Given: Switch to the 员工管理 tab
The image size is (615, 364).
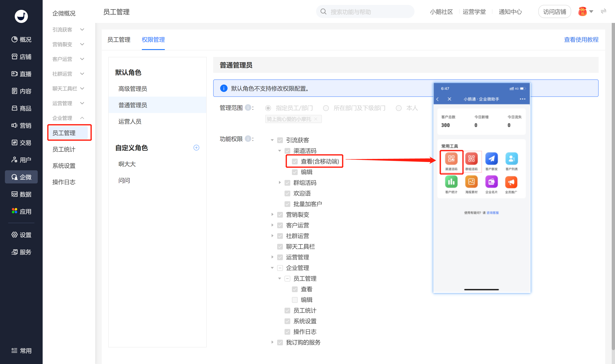Looking at the screenshot, I should pyautogui.click(x=119, y=40).
